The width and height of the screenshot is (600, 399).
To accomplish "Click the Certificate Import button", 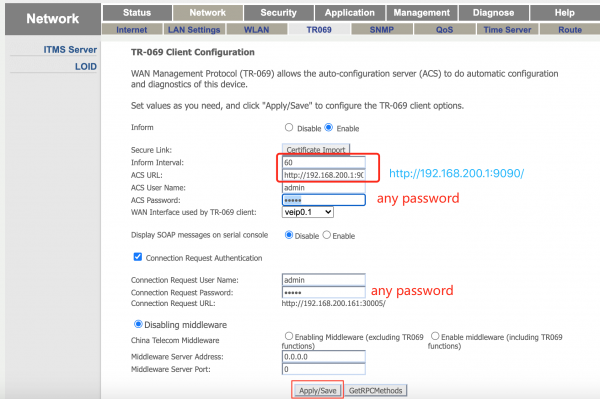I will [316, 150].
